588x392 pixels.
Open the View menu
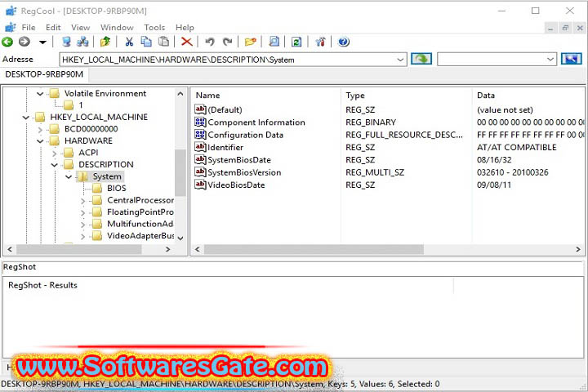[x=81, y=28]
